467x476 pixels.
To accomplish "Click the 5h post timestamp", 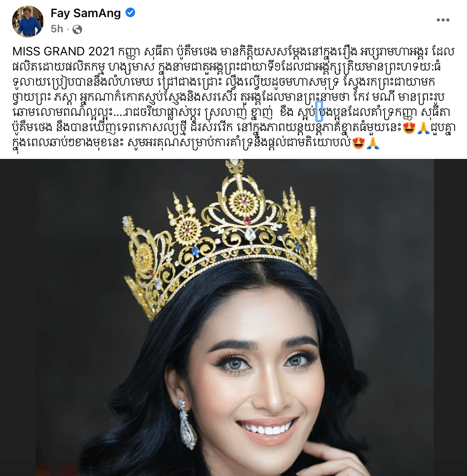I will [x=57, y=29].
